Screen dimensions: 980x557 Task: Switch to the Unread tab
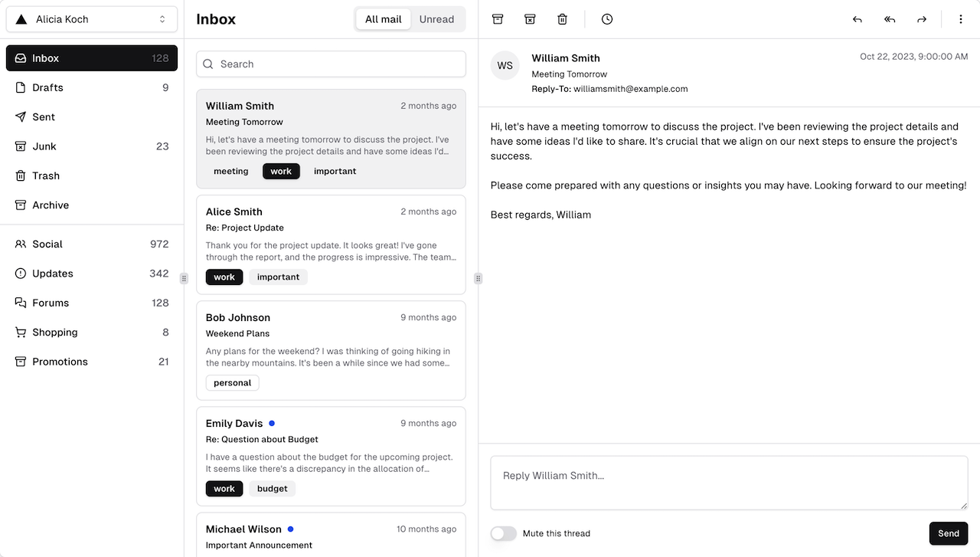tap(436, 18)
